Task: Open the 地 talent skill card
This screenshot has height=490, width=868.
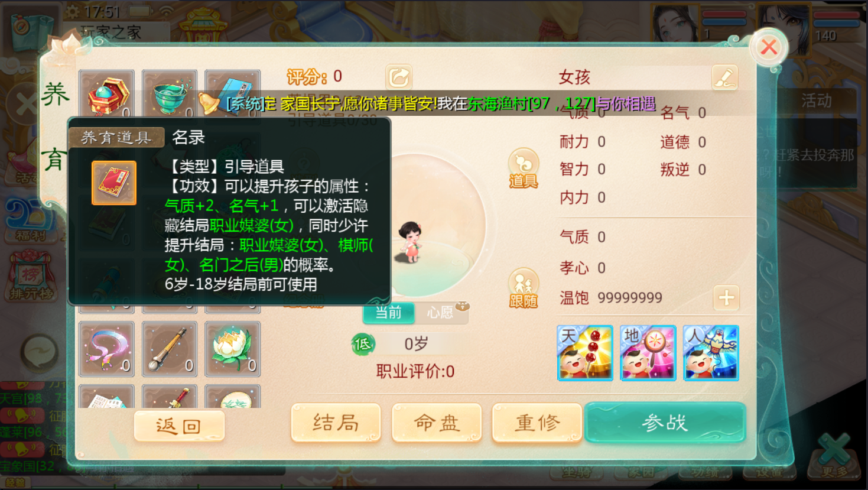Action: pyautogui.click(x=648, y=353)
